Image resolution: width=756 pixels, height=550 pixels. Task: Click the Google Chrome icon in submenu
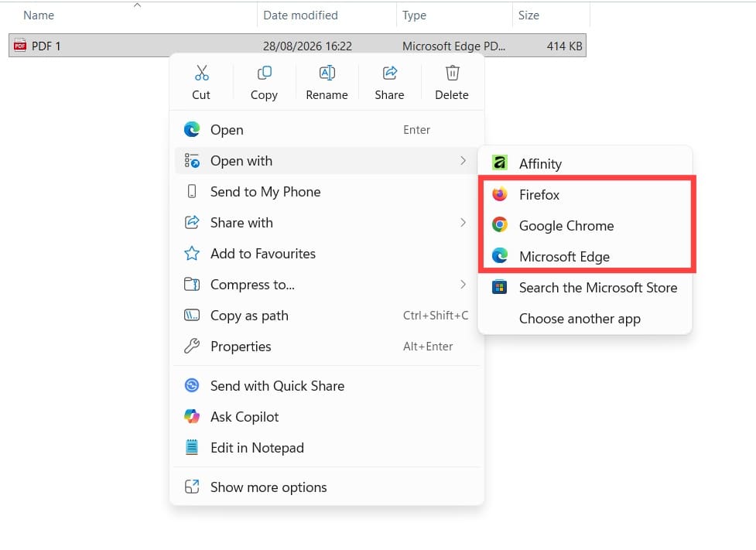[x=500, y=224]
